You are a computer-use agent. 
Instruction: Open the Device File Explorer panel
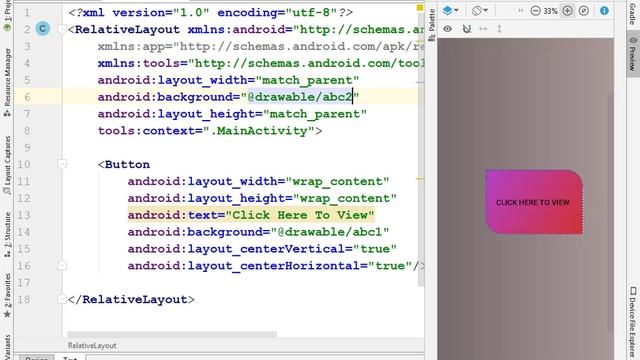tap(633, 321)
